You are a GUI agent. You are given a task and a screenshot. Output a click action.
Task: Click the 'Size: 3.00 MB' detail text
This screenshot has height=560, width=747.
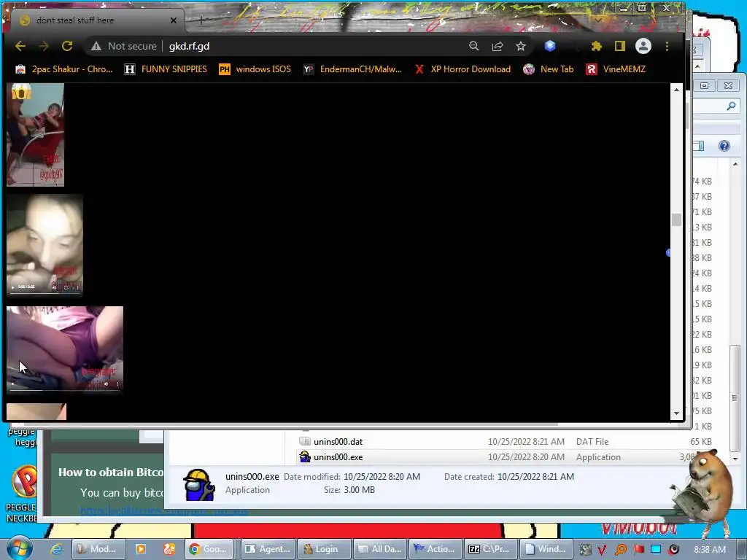click(349, 490)
